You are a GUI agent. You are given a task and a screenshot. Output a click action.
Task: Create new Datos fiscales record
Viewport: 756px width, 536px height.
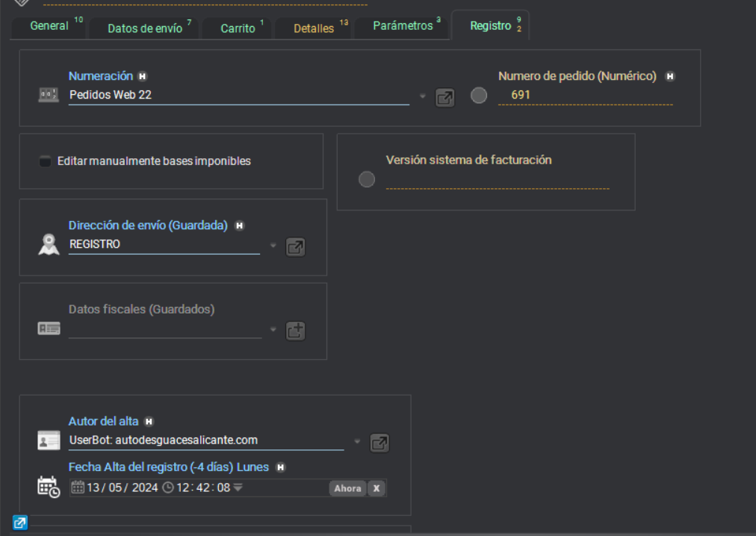(x=295, y=330)
